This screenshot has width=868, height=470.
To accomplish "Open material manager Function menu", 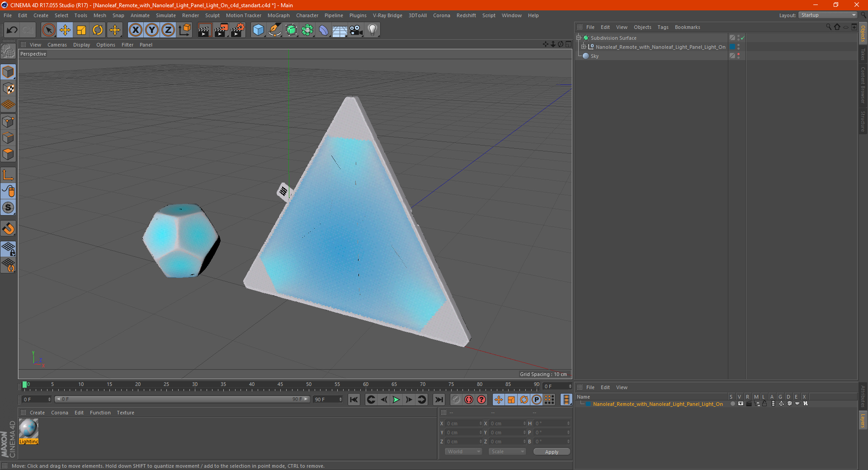I will 100,413.
